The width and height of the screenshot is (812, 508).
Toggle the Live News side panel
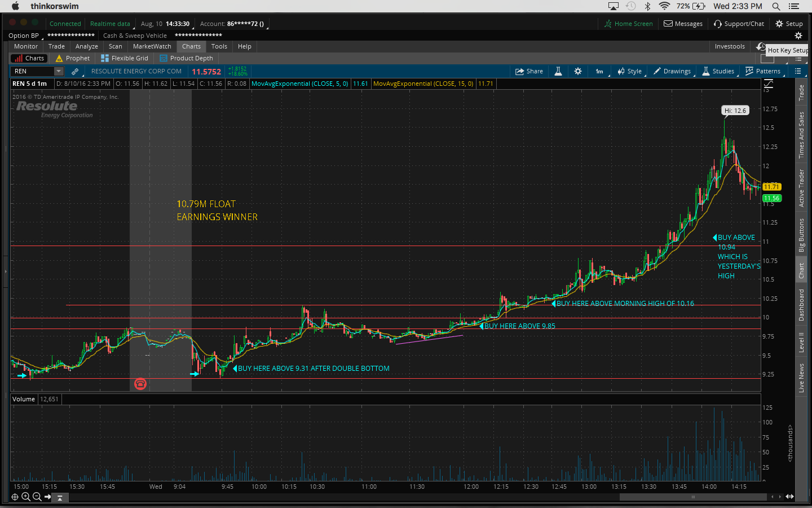click(x=801, y=378)
